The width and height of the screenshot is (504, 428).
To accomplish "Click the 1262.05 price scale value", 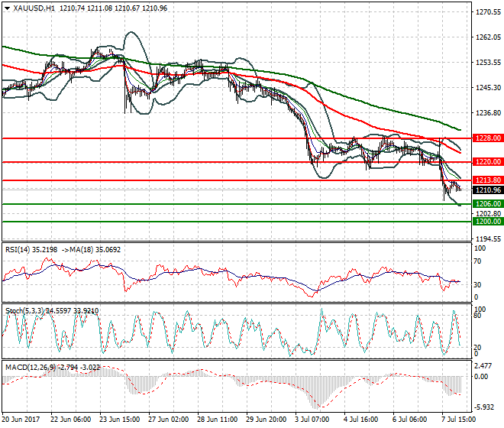I will point(488,37).
